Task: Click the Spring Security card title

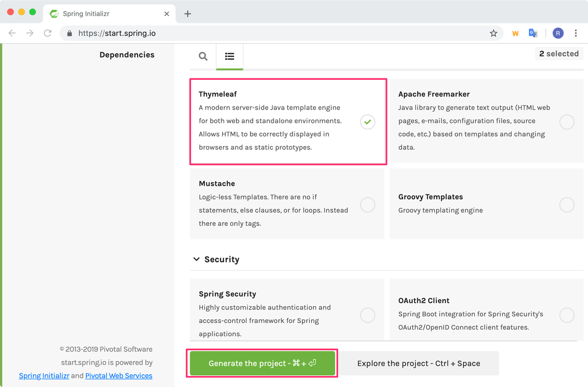Action: [x=227, y=294]
